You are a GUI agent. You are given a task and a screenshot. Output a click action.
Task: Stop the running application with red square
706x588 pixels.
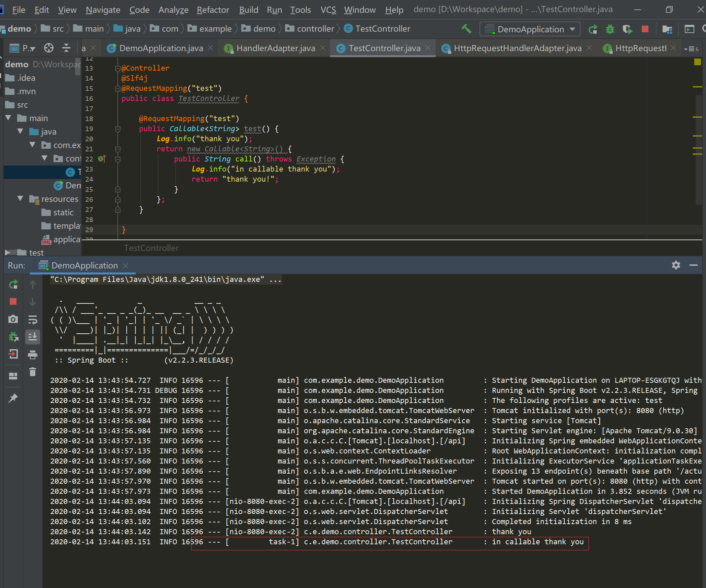click(x=645, y=29)
